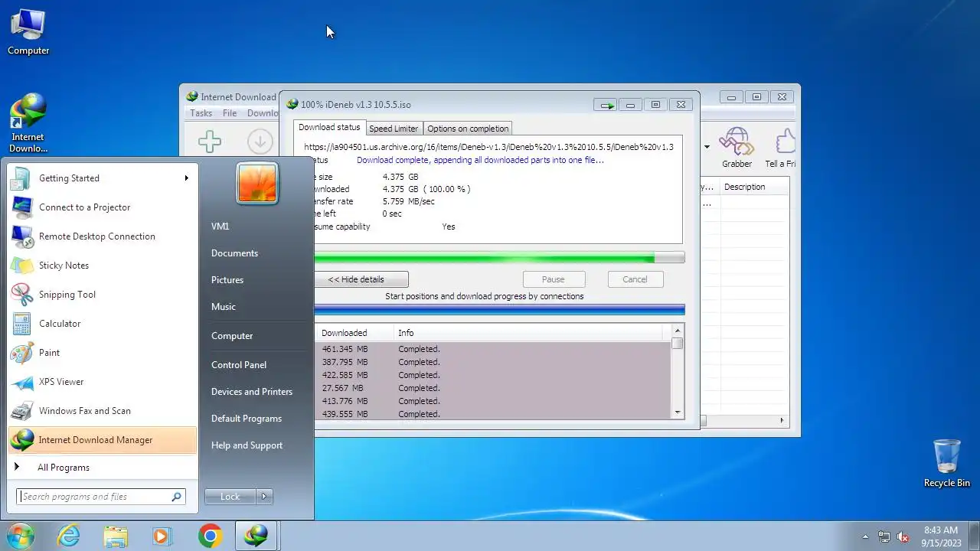
Task: Open the Recycle Bin on desktop
Action: tap(947, 463)
